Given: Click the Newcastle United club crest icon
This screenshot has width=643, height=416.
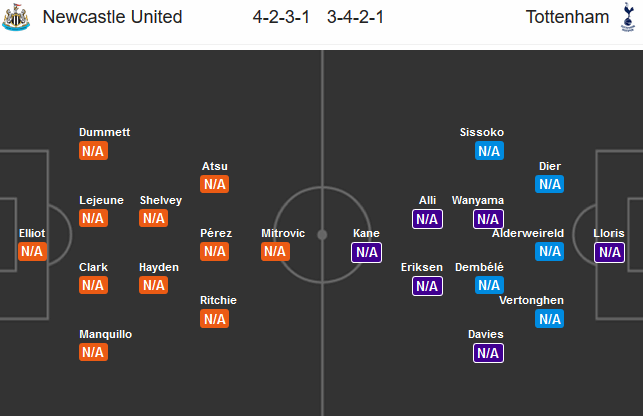Looking at the screenshot, I should 16,18.
